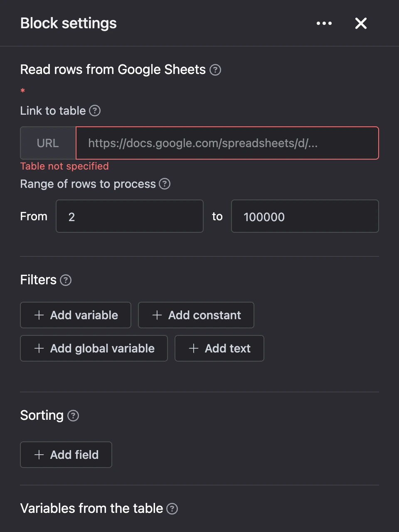Show help icon next to Filters

coord(66,280)
